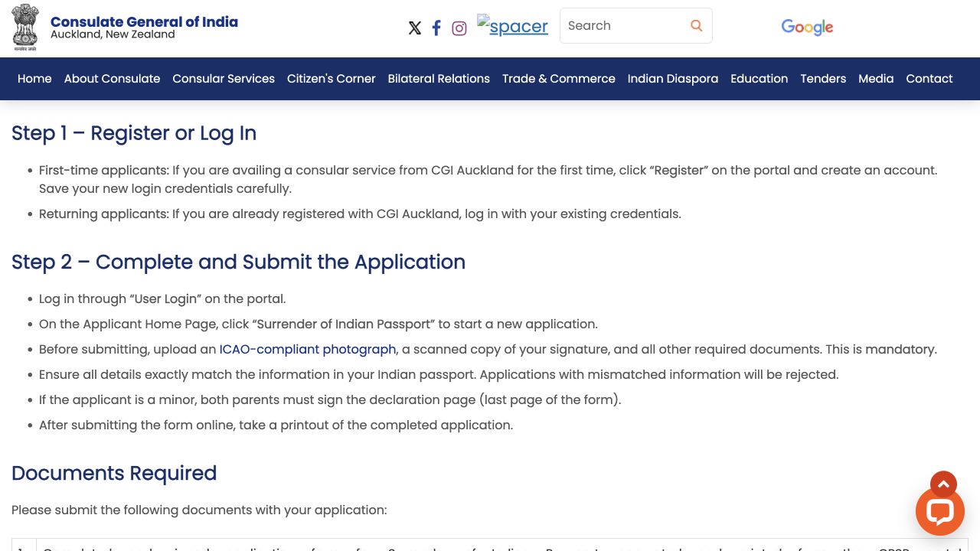Click the orange search magnifier icon
The image size is (980, 551).
[x=696, y=25]
